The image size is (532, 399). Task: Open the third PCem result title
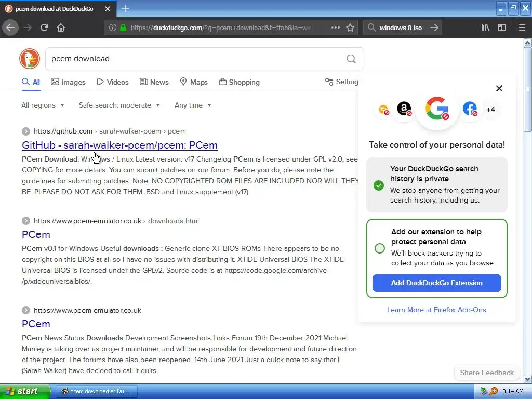(36, 324)
